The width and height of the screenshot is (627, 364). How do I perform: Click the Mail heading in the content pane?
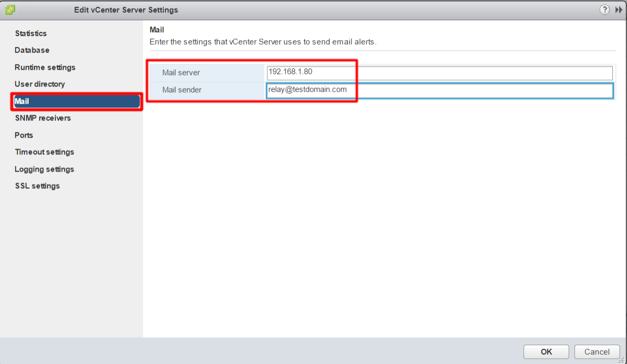(157, 30)
